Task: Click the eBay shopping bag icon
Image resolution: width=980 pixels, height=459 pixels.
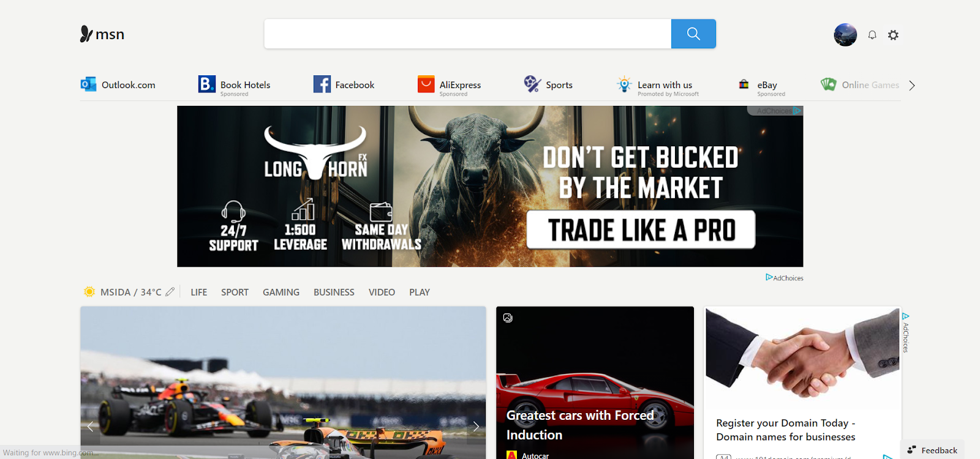Action: [x=744, y=84]
